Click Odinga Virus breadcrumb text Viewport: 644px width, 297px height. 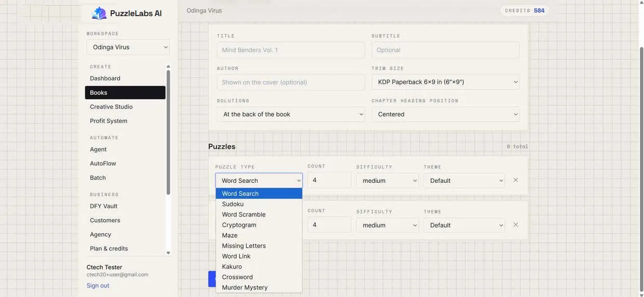pos(204,10)
